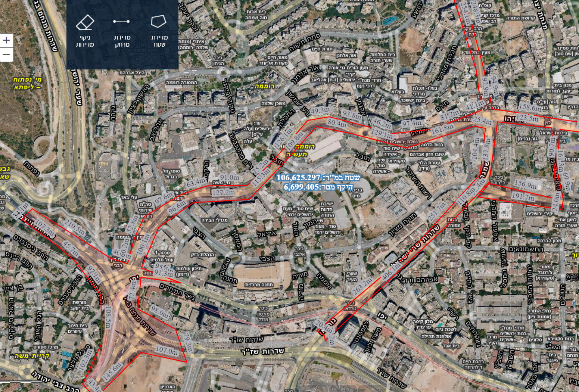Click the yellow קריית משה neighborhood label
Screen dimensions: 579x392
tap(32, 356)
